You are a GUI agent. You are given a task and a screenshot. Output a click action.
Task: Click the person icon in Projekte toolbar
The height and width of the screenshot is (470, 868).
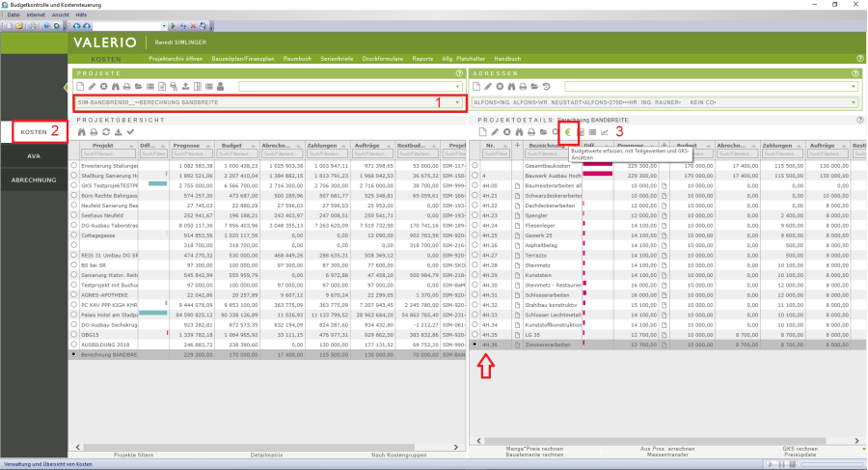click(219, 87)
